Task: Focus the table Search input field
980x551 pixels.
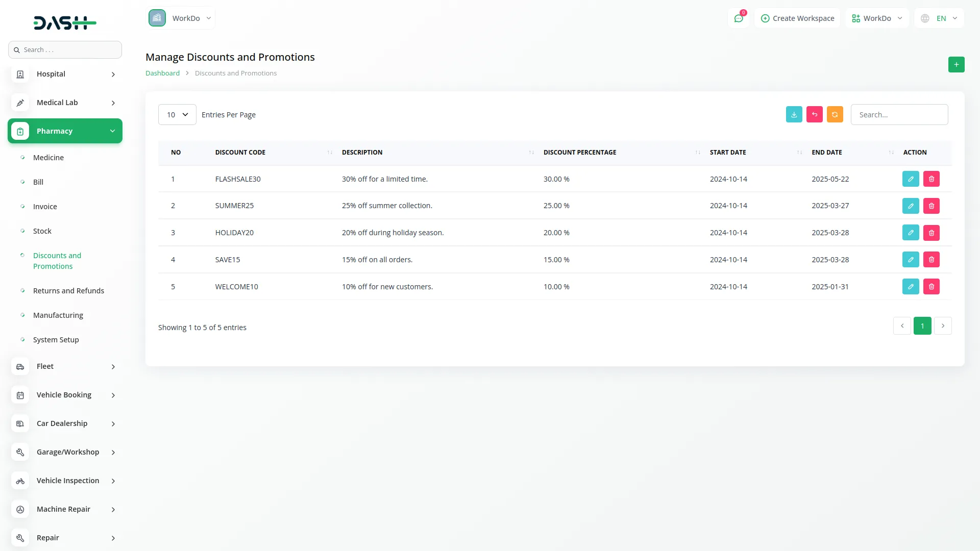Action: click(899, 115)
